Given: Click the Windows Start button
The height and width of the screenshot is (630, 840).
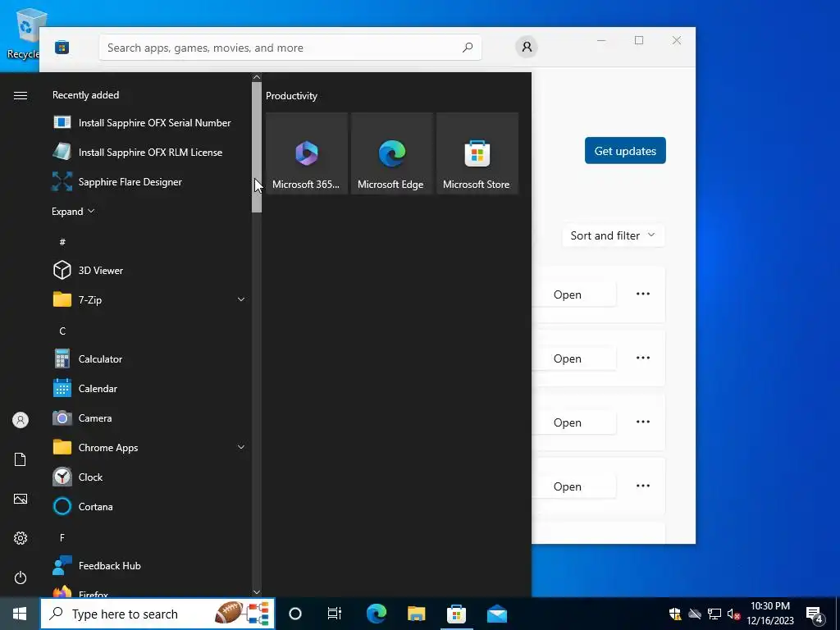Looking at the screenshot, I should point(20,614).
